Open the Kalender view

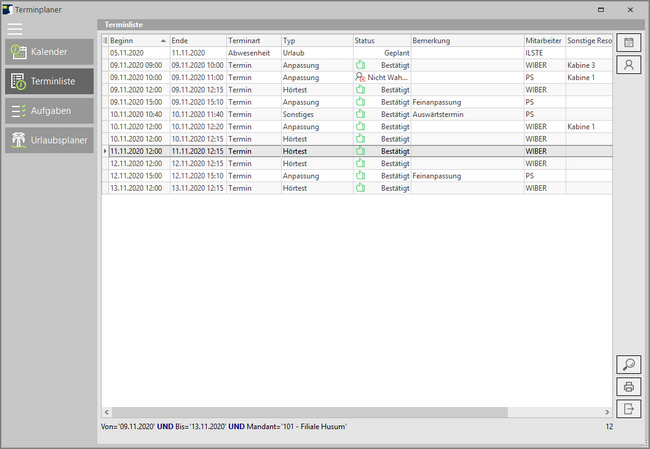tap(49, 51)
